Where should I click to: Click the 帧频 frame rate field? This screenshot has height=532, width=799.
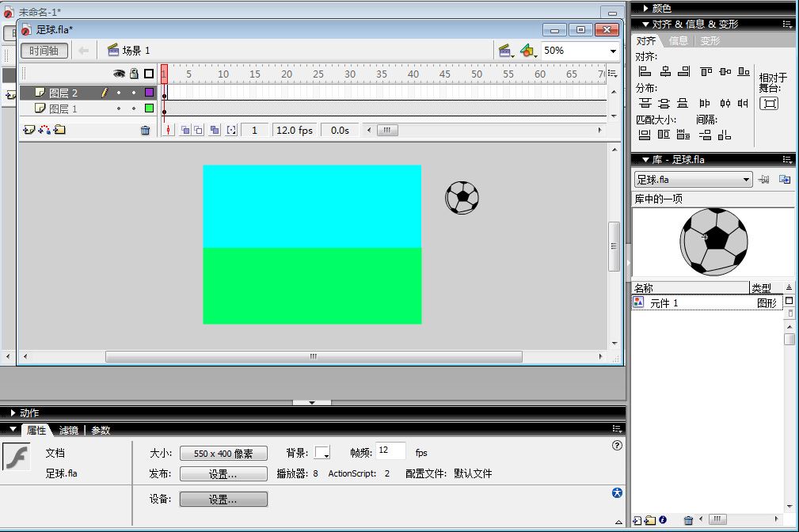click(391, 451)
